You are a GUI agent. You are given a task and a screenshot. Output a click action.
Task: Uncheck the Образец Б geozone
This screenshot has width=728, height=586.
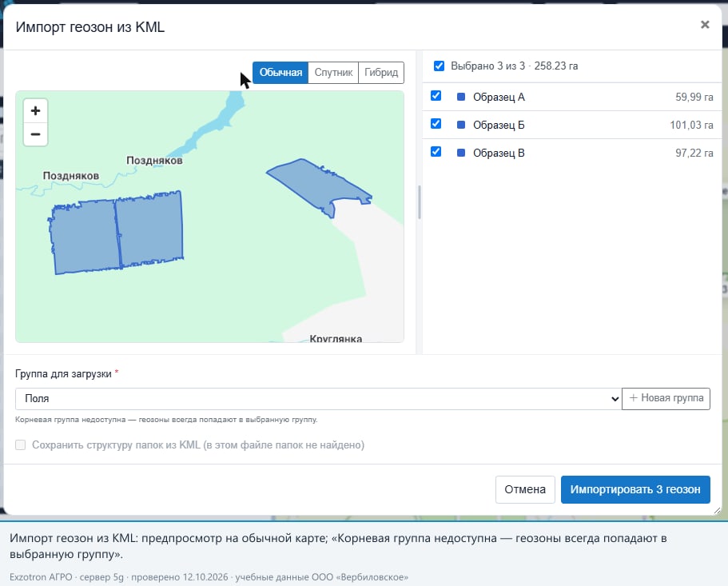(436, 123)
